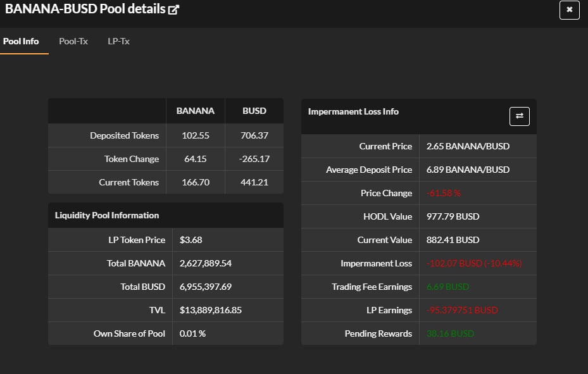Click the Own Share of Pool label
Screen dimensions: 588x374
click(x=129, y=333)
